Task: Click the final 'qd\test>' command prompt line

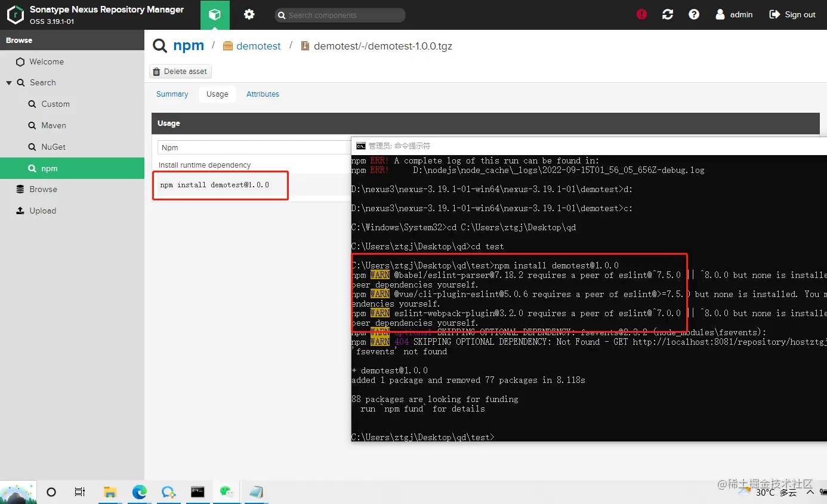Action: (423, 437)
